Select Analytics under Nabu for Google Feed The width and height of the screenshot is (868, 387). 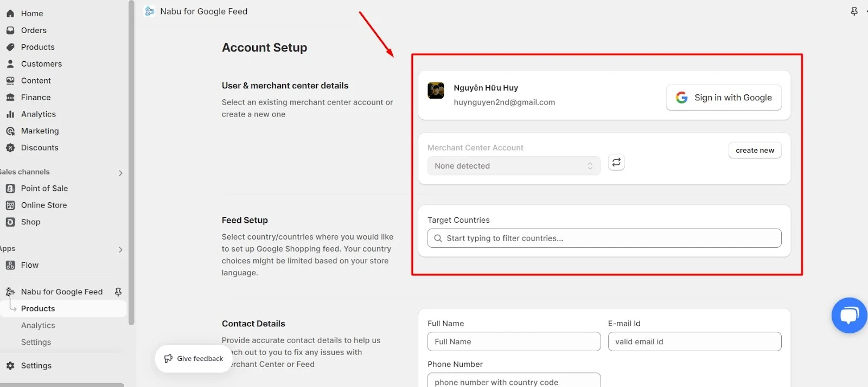click(x=38, y=325)
